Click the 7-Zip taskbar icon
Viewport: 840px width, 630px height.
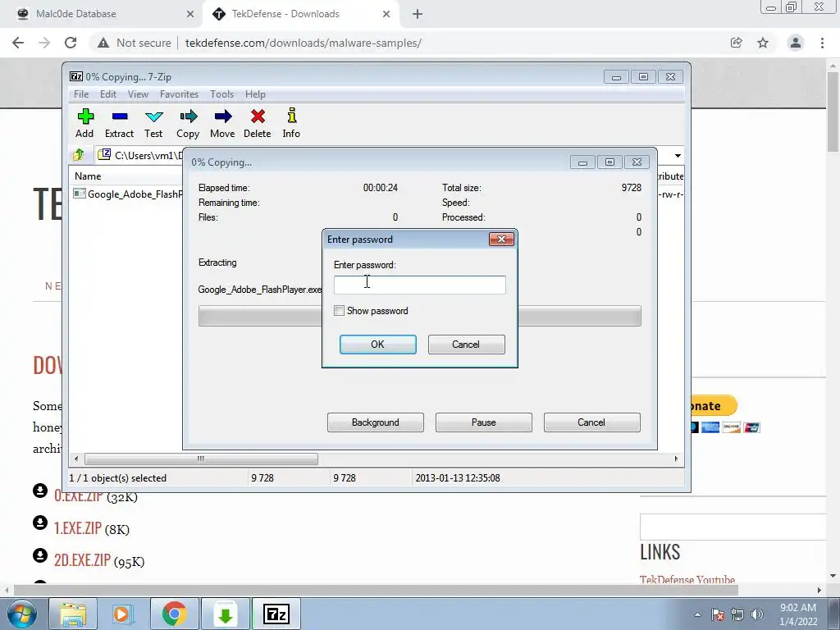(x=276, y=614)
